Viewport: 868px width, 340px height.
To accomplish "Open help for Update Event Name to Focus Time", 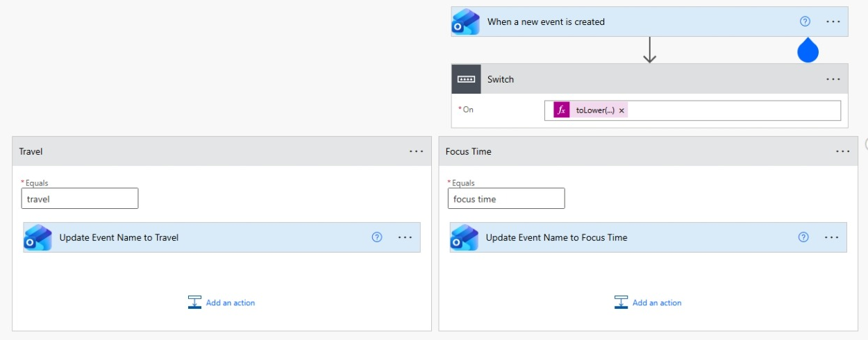I will (803, 237).
